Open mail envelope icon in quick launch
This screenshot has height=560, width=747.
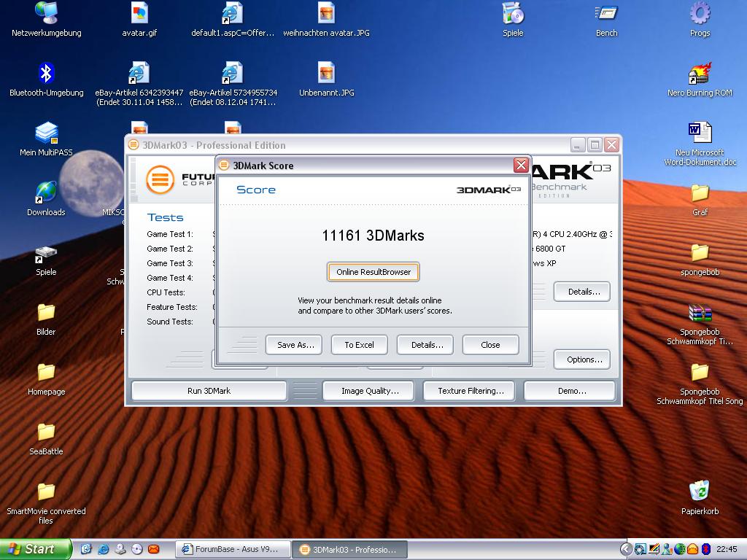point(153,550)
